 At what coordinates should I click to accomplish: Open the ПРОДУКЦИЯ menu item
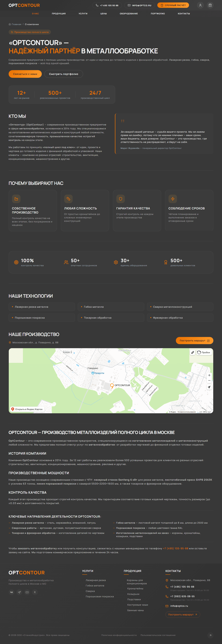pos(59,14)
